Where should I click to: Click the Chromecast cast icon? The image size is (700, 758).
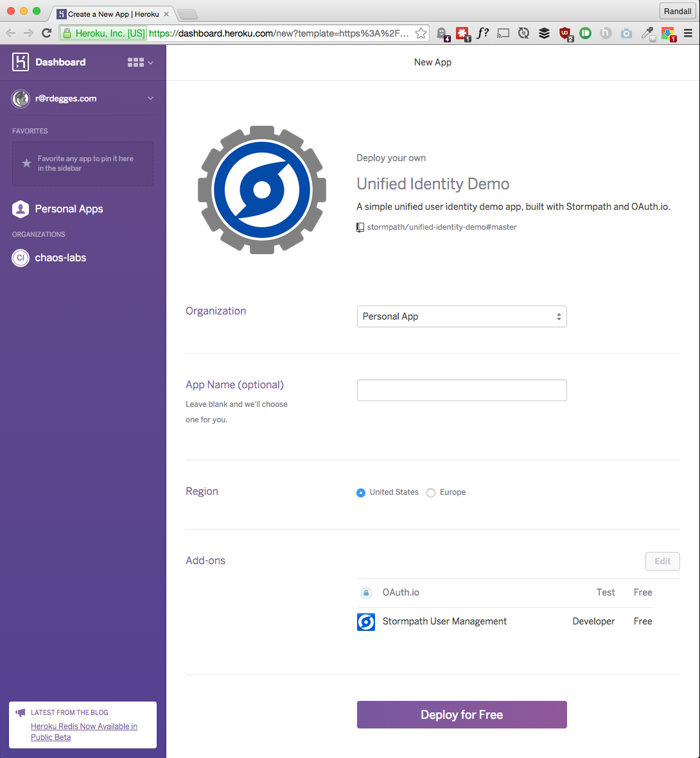tap(503, 33)
